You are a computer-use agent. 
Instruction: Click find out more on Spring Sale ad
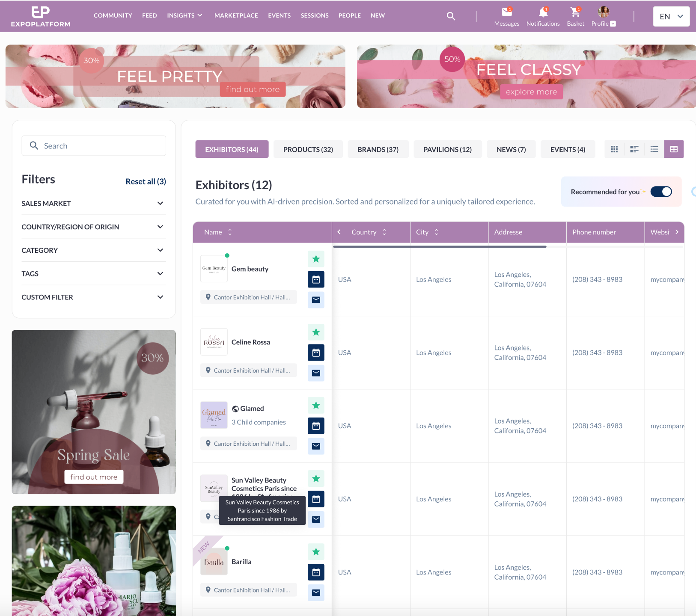click(94, 477)
